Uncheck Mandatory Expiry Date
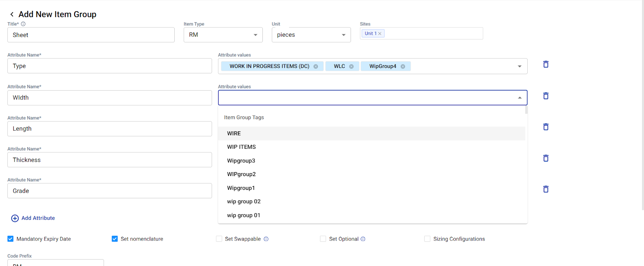Image resolution: width=644 pixels, height=266 pixels. click(10, 239)
